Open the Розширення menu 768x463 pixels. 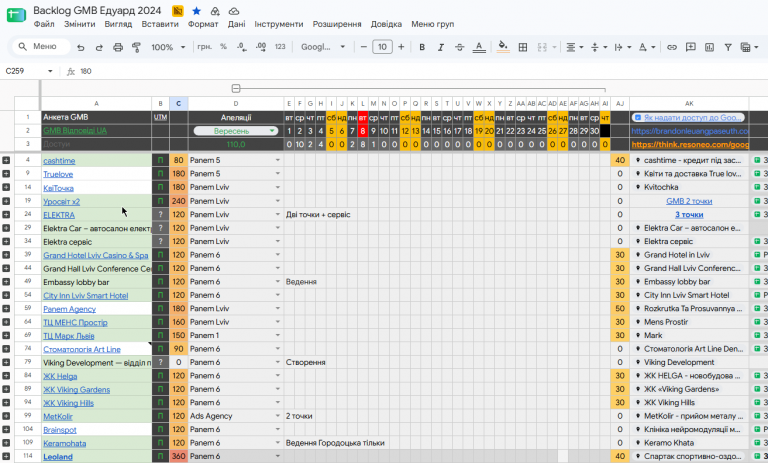point(337,24)
